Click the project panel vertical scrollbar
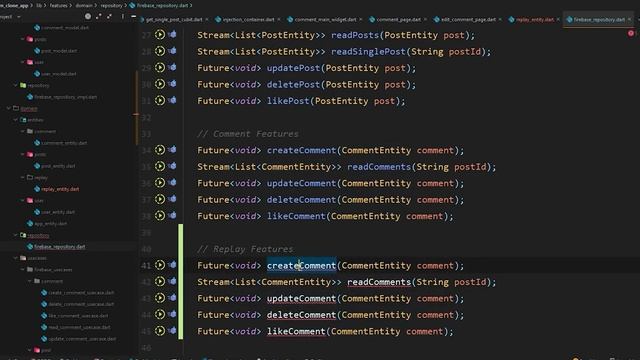This screenshot has height=360, width=640. pyautogui.click(x=137, y=107)
